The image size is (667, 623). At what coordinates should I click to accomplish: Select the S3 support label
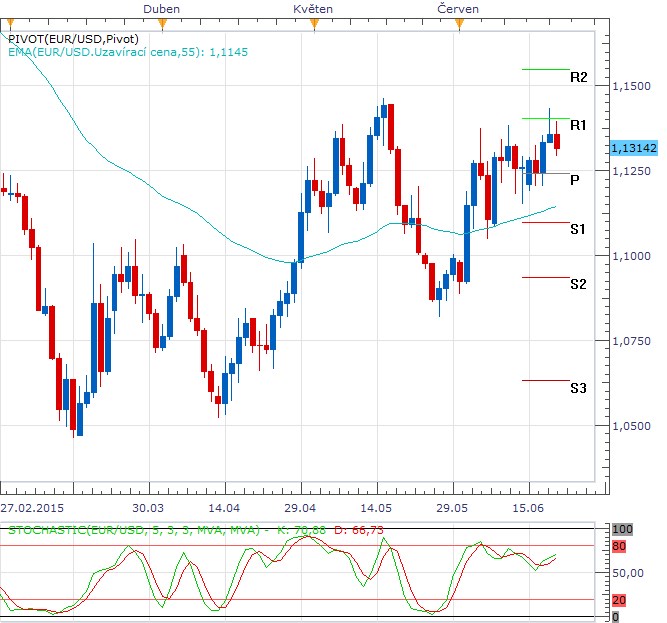coord(579,388)
